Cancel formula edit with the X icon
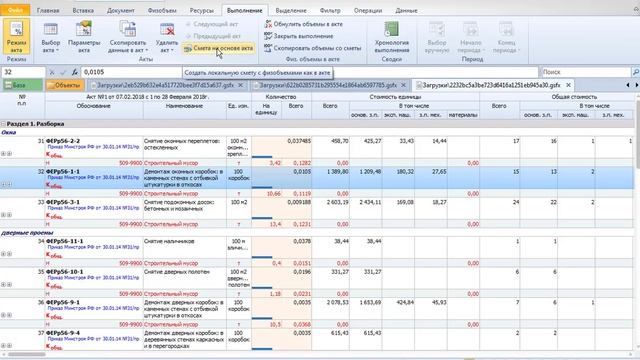This screenshot has height=360, width=640. [52, 72]
